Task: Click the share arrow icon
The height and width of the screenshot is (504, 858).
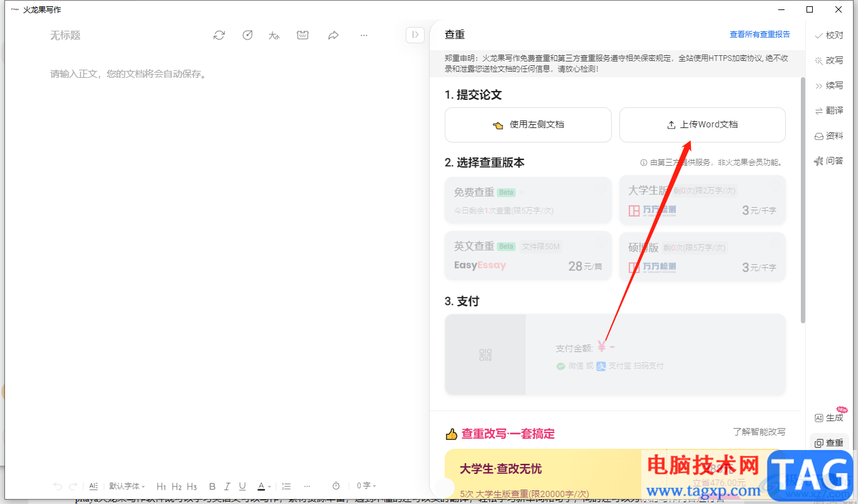Action: [334, 35]
